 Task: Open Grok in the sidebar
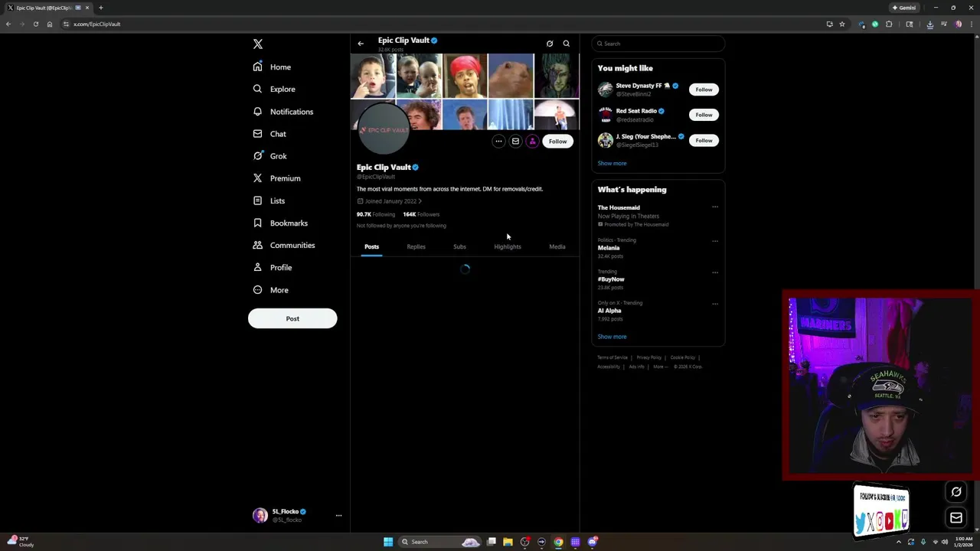[x=269, y=156]
